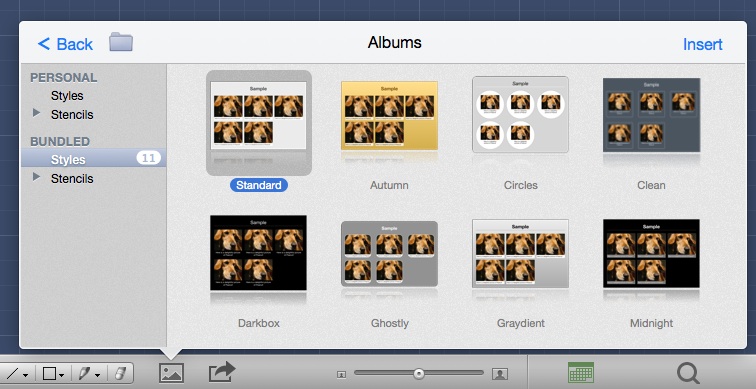The width and height of the screenshot is (756, 389).
Task: Click the Clean label
Action: [x=651, y=185]
